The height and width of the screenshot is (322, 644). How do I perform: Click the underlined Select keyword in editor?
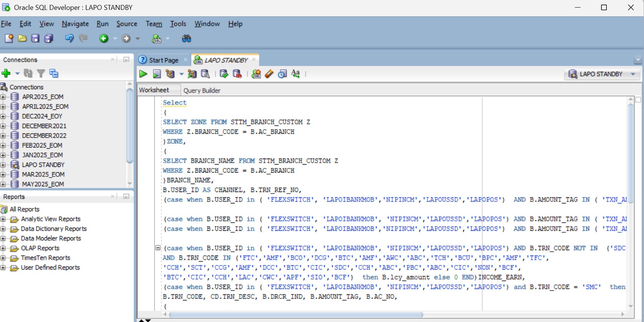pos(175,103)
